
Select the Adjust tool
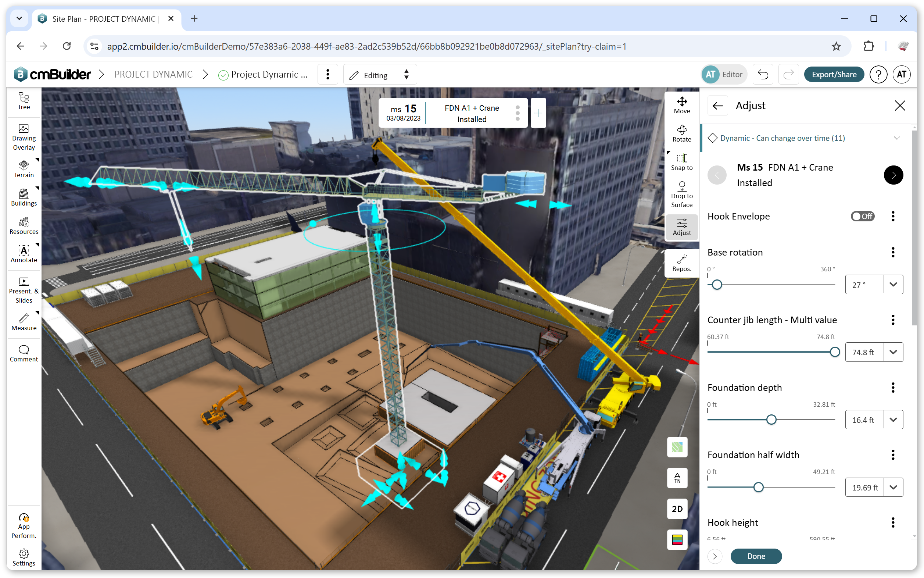[682, 227]
